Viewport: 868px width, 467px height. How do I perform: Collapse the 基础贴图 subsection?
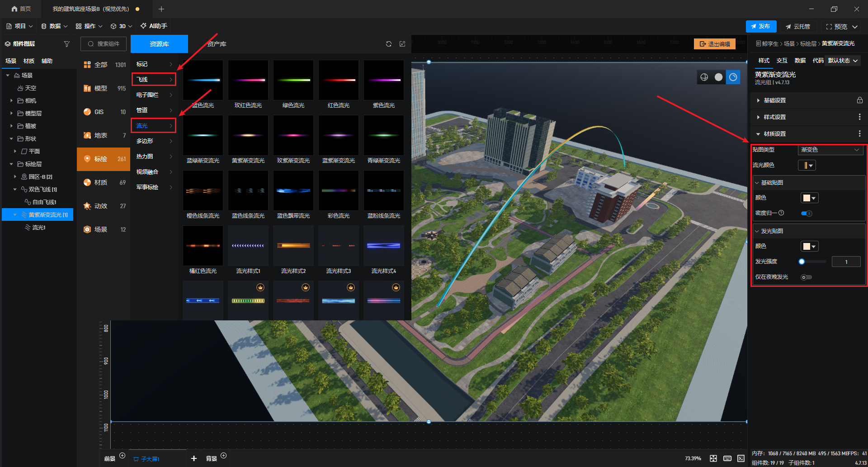coord(757,183)
